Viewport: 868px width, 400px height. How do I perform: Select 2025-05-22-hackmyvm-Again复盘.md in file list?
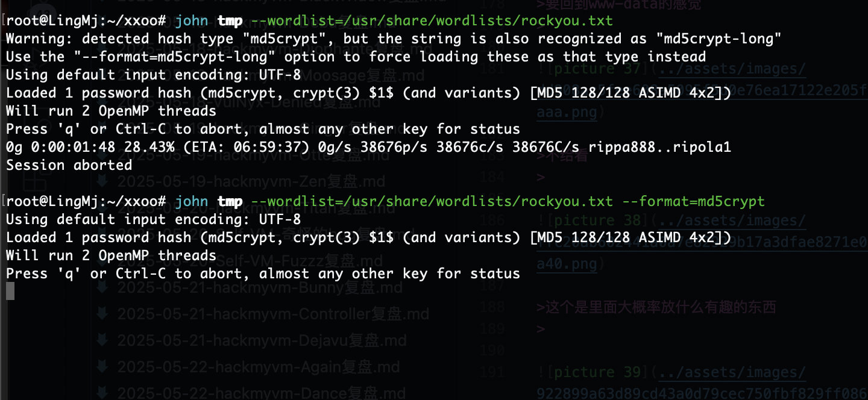259,367
